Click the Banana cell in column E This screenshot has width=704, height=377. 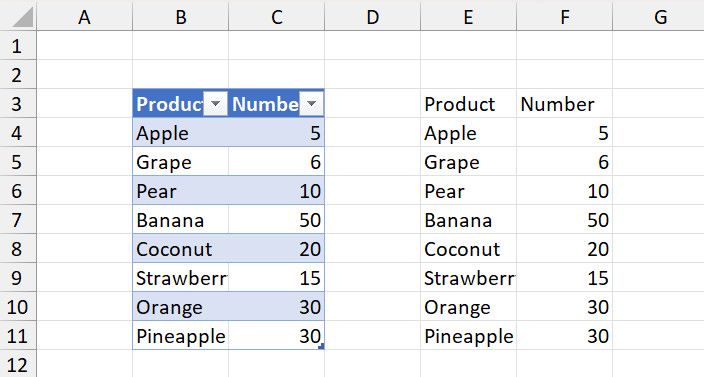tap(469, 220)
